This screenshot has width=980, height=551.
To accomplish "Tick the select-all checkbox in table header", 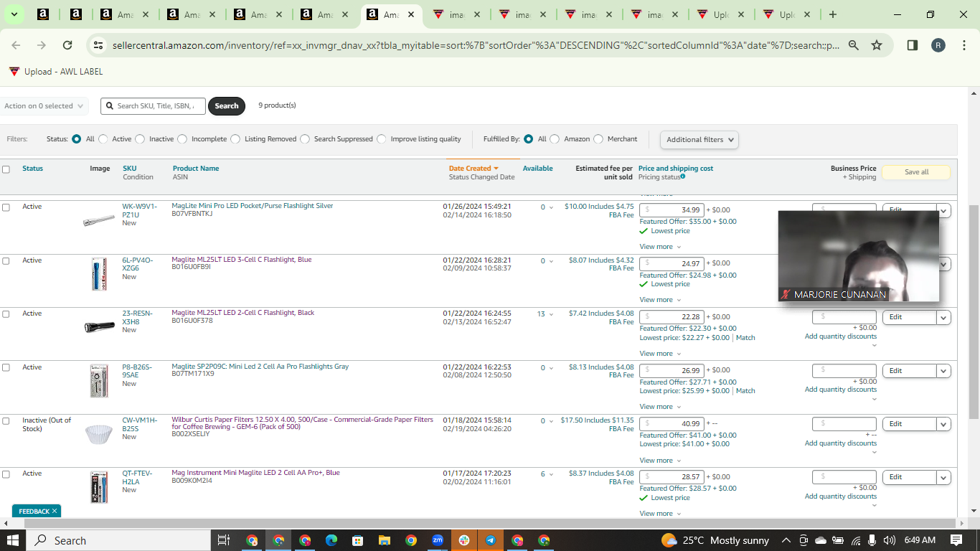I will click(x=6, y=170).
